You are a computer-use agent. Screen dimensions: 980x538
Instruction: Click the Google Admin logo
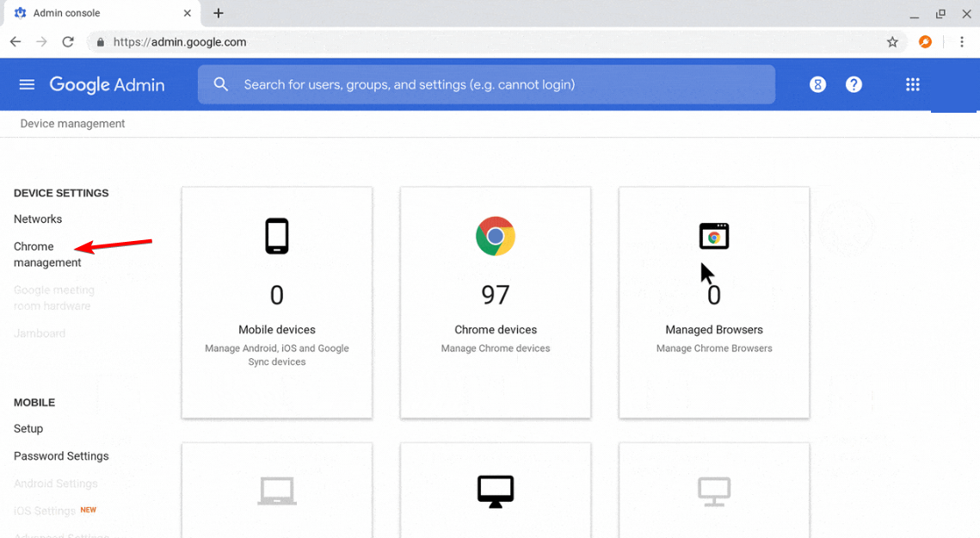coord(107,85)
